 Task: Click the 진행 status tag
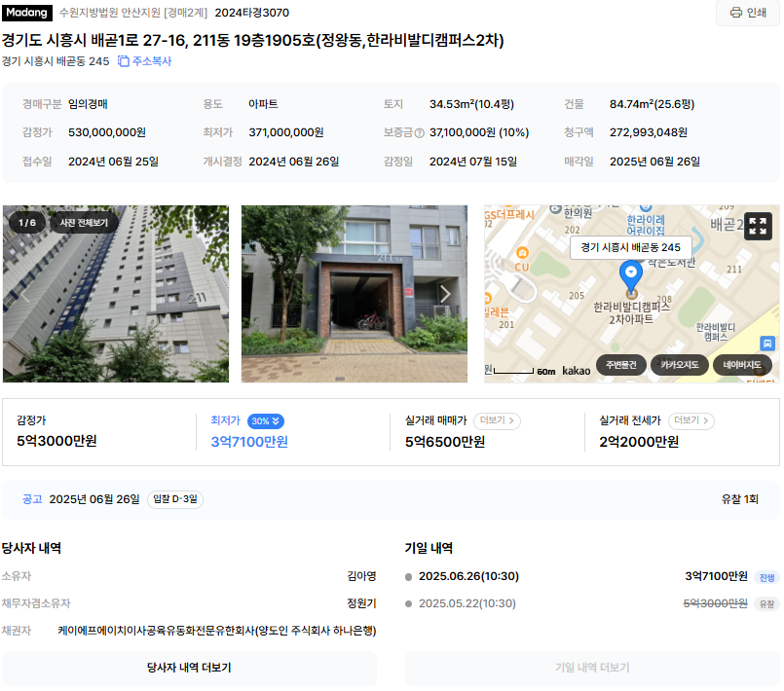pyautogui.click(x=766, y=577)
